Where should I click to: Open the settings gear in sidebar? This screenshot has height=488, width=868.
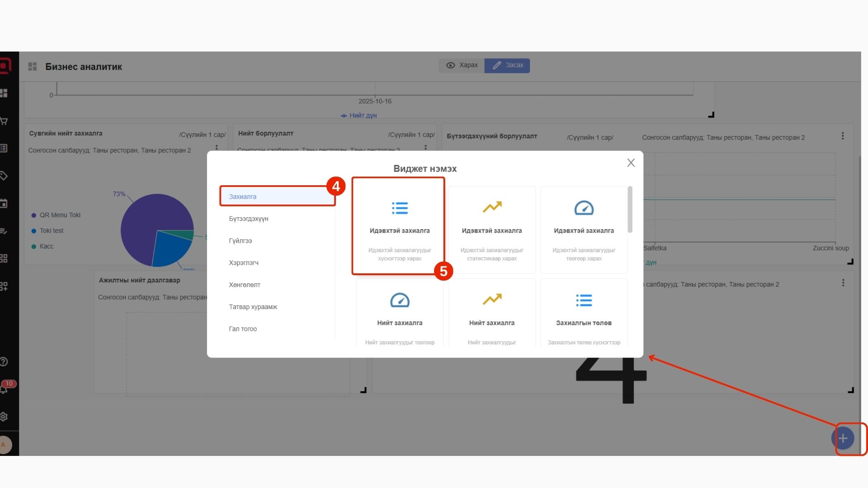coord(4,417)
